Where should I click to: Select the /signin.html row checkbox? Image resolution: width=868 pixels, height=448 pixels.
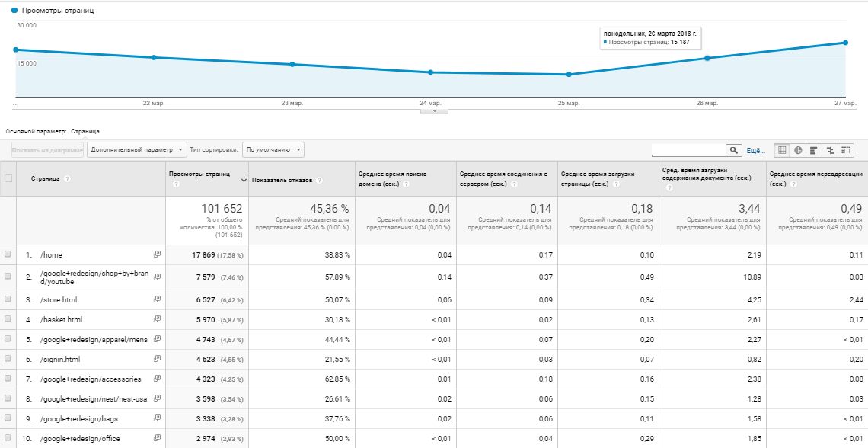8,360
